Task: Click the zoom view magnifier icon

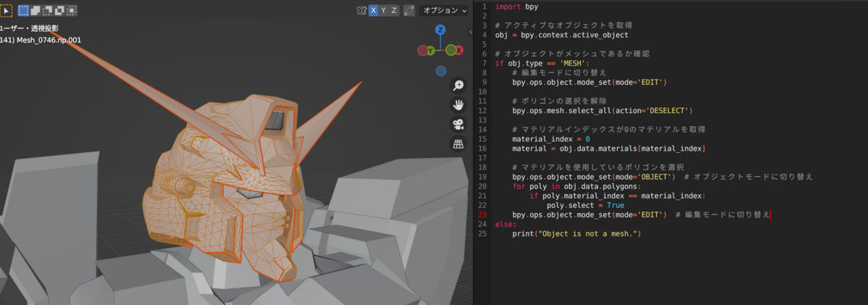Action: 458,85
